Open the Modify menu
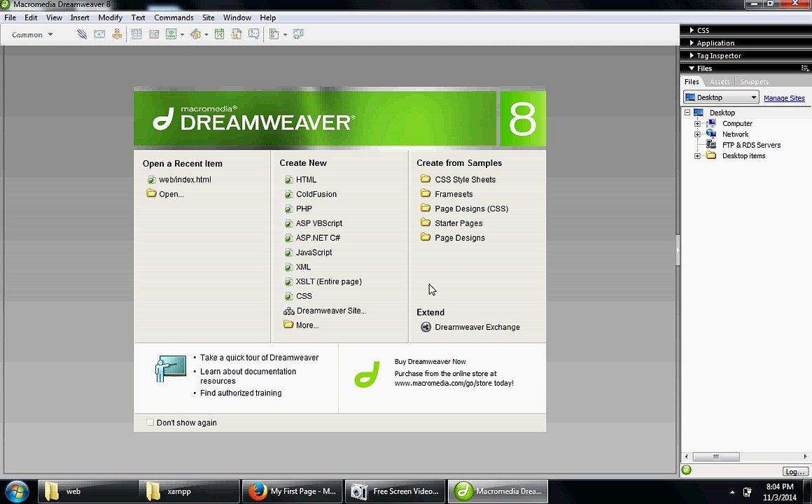 pyautogui.click(x=111, y=17)
